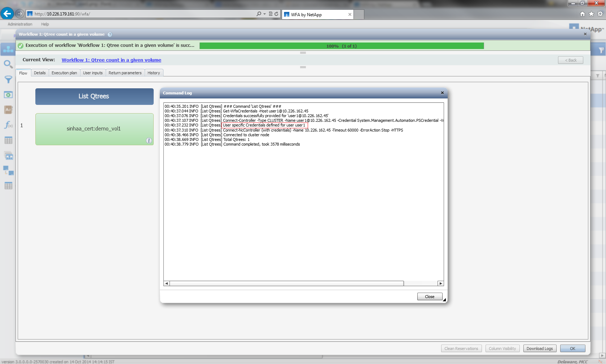The image size is (606, 364).
Task: Open the Return parameters tab
Action: pyautogui.click(x=125, y=73)
